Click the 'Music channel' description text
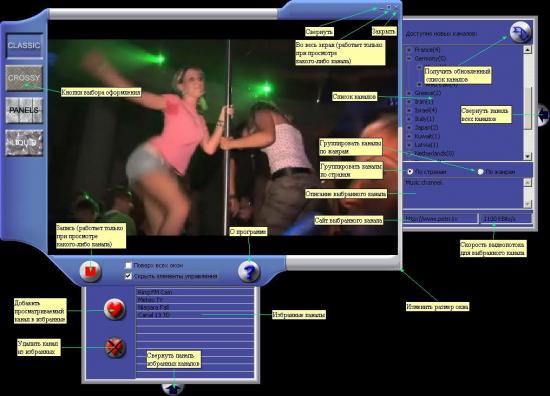Viewport: 550px width, 396px height. pos(424,183)
